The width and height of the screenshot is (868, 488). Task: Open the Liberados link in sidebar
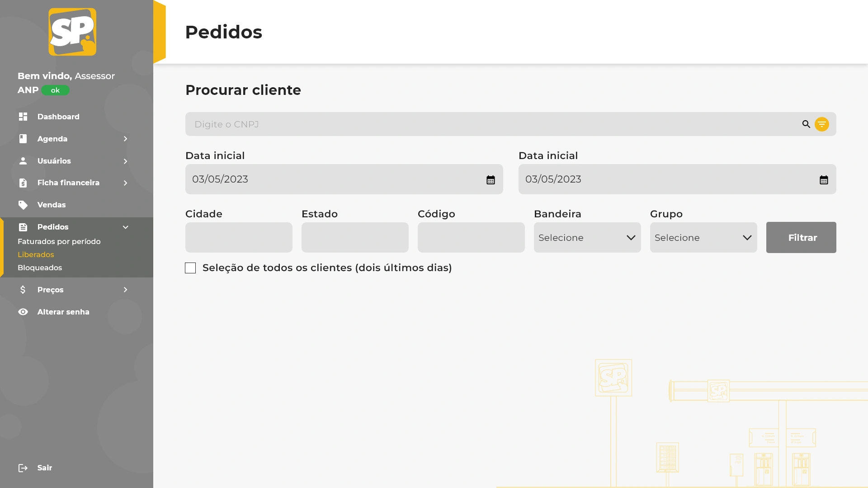[36, 255]
